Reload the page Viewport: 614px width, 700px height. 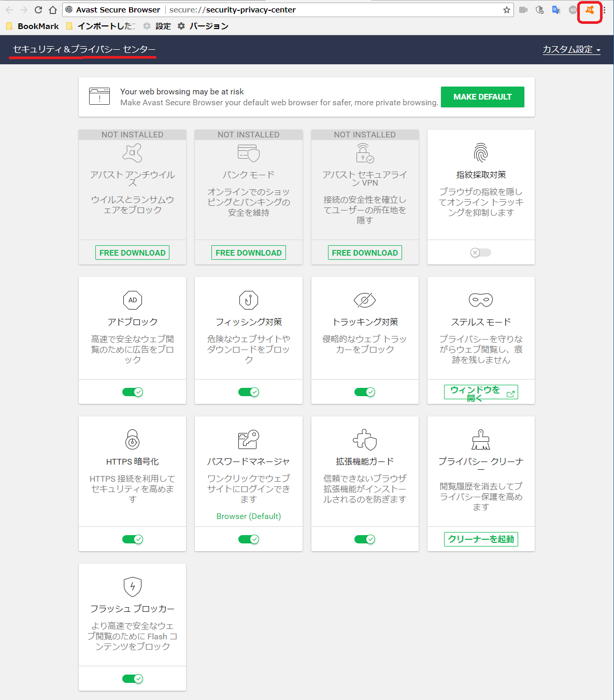pyautogui.click(x=38, y=10)
